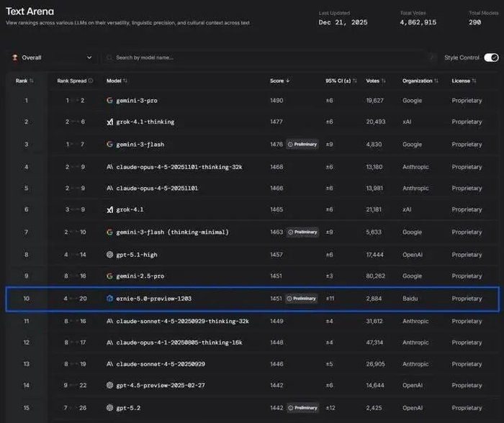Click the Baidu organization cell
504x423 pixels.
point(410,299)
